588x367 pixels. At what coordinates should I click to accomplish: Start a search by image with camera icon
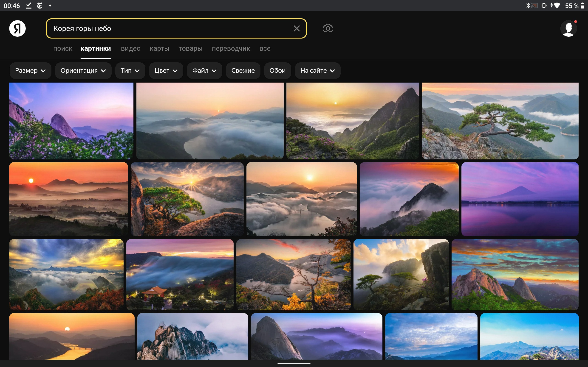tap(328, 28)
